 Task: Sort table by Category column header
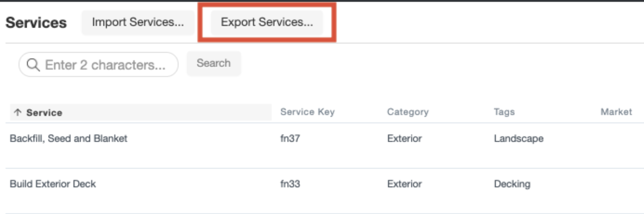tap(407, 112)
